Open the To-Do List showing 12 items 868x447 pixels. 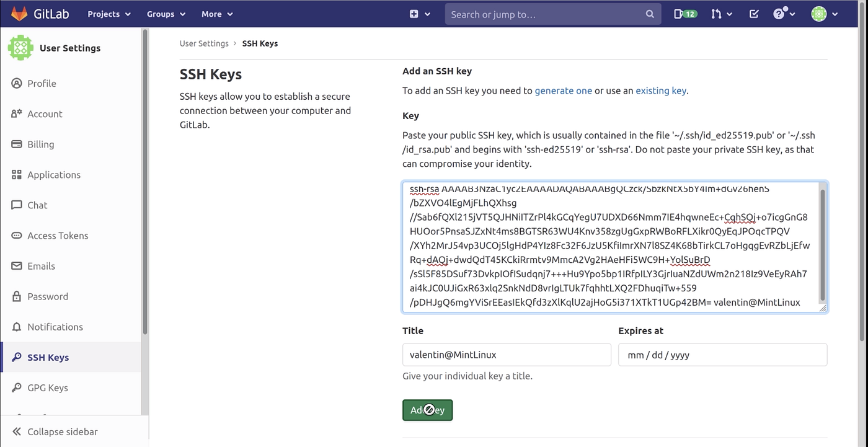coord(684,13)
